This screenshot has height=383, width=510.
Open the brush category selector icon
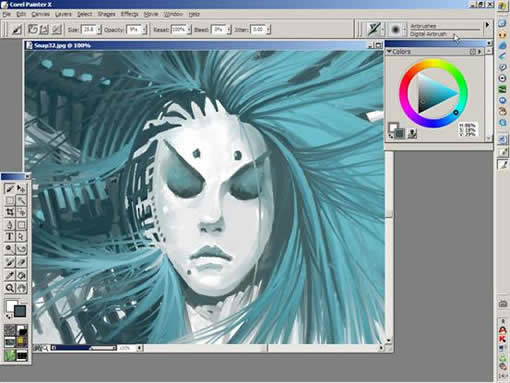point(374,29)
